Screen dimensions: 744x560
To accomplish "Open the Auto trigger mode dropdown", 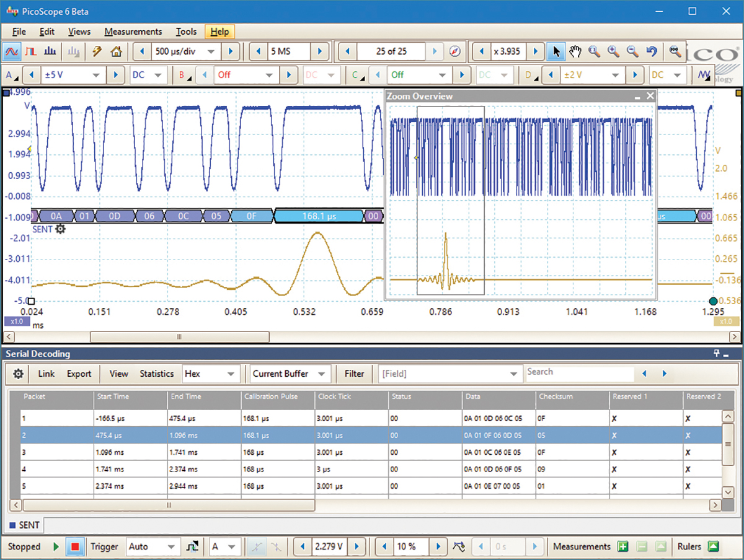I will click(x=170, y=546).
